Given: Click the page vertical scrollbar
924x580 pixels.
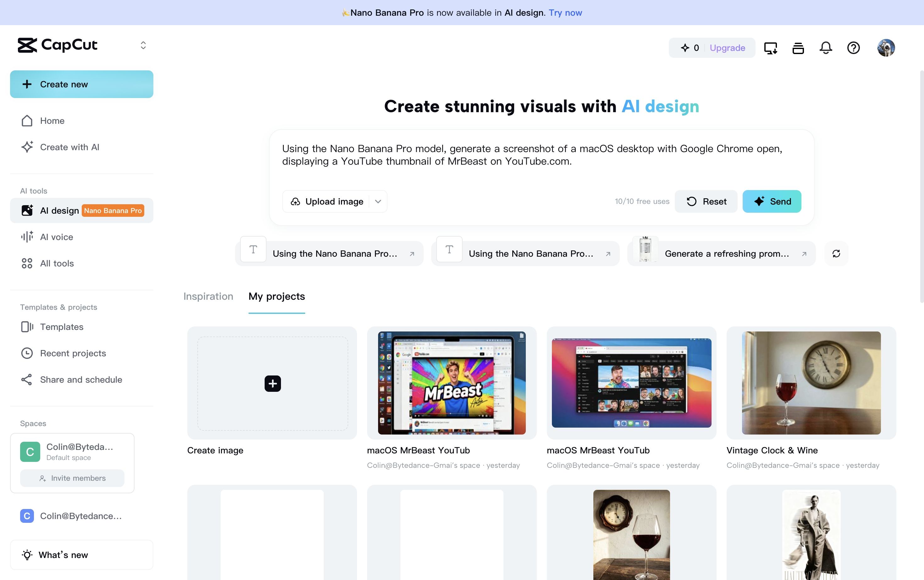Looking at the screenshot, I should point(922,187).
